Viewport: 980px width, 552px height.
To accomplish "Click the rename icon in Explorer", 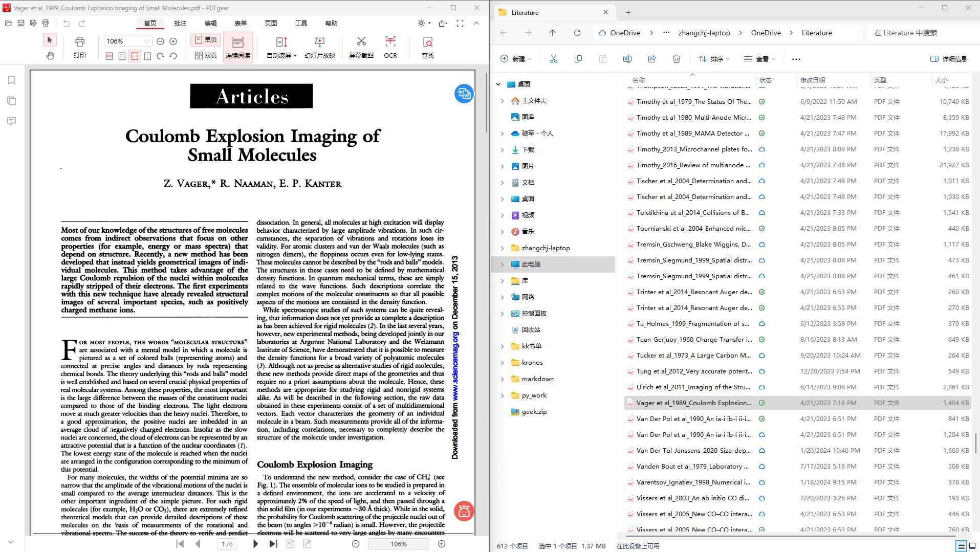I will [x=627, y=59].
